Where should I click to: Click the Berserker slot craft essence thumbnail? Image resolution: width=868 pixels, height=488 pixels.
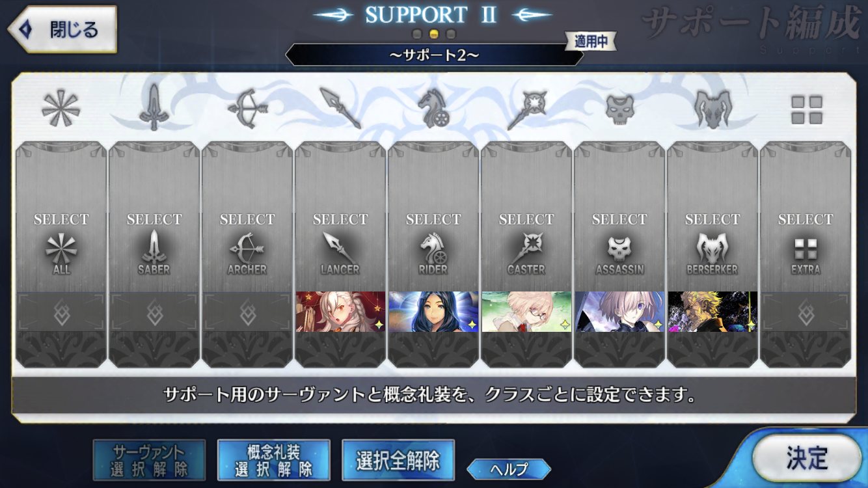pos(712,312)
